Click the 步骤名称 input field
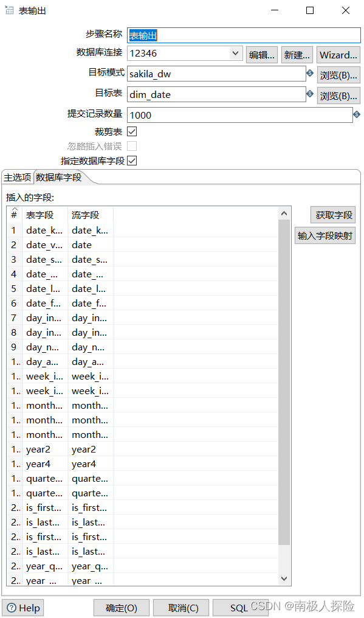The width and height of the screenshot is (364, 618). [244, 35]
